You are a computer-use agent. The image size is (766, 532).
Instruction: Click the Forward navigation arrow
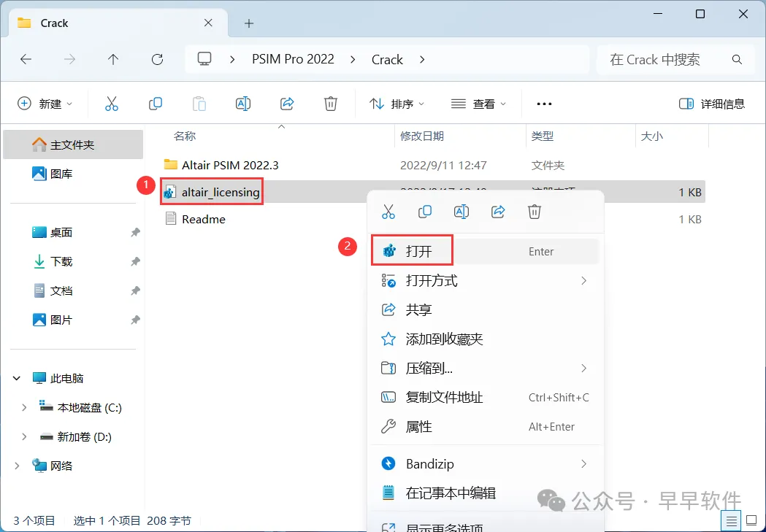pyautogui.click(x=70, y=60)
